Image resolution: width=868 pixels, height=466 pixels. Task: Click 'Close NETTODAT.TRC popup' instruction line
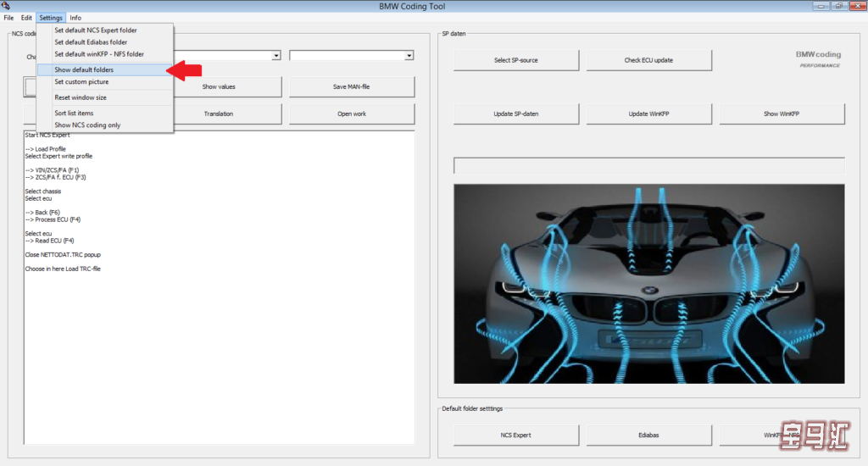click(63, 254)
